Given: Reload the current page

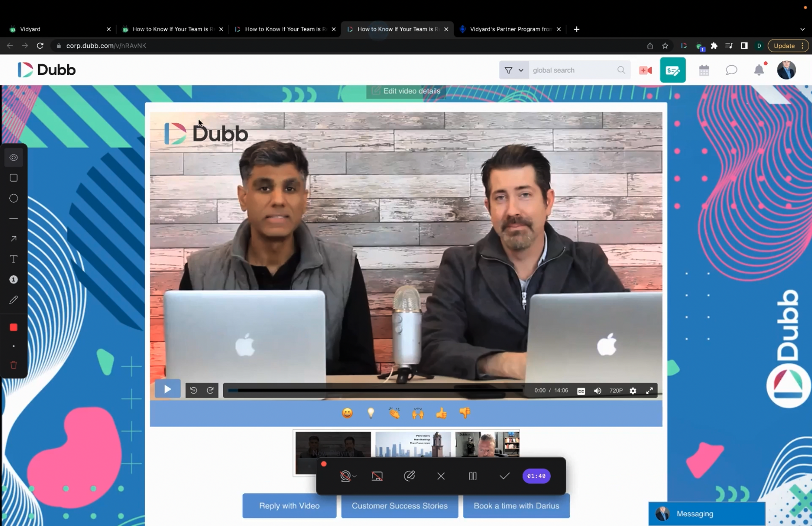Looking at the screenshot, I should [x=40, y=46].
